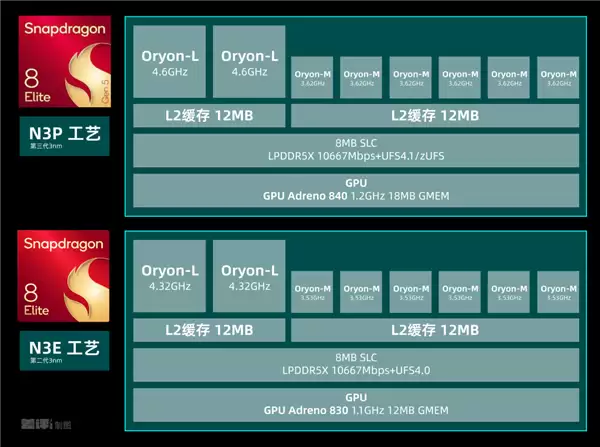Click the L2缓存 12MB block under 4.6GHz cores

(208, 116)
